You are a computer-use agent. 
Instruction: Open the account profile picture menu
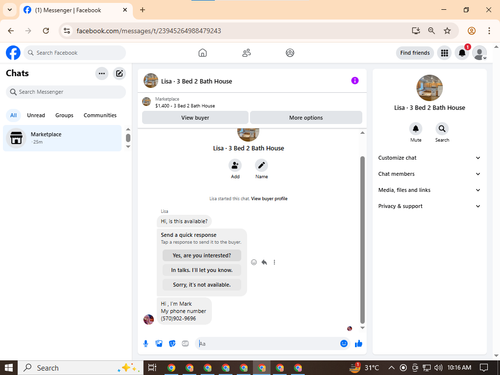[480, 53]
